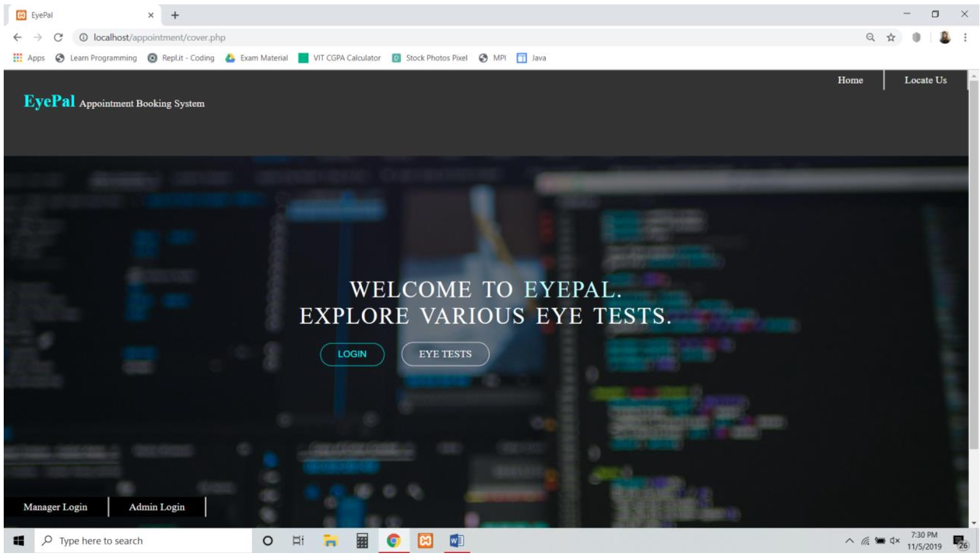Click the browser reload icon
Image resolution: width=980 pixels, height=558 pixels.
(58, 38)
